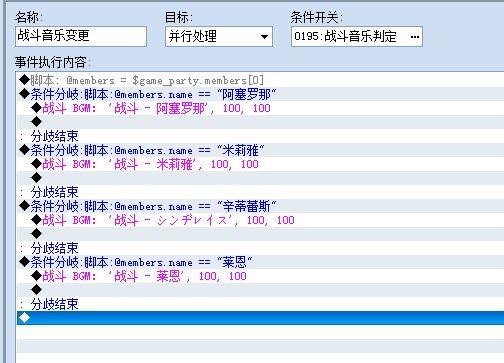Screen dimensions: 504x363
Task: Select the 分歧结束 line after the 米莉雅 branch
Action: 261,192
